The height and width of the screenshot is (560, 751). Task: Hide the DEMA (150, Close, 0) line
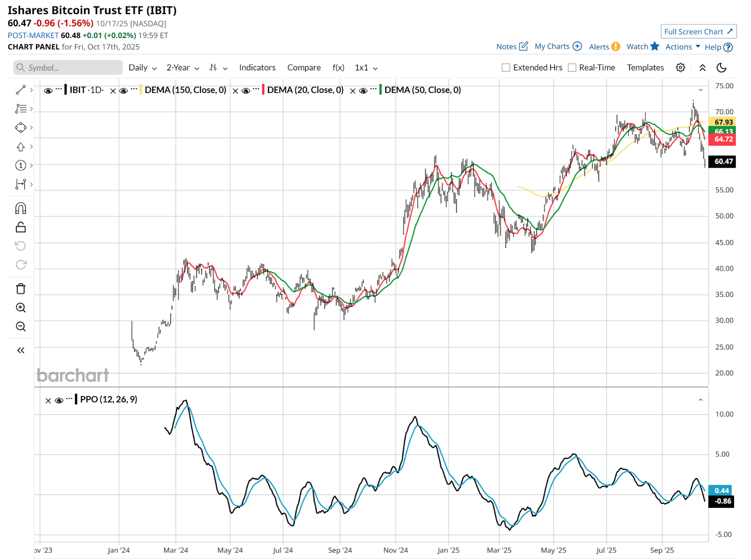(x=123, y=91)
